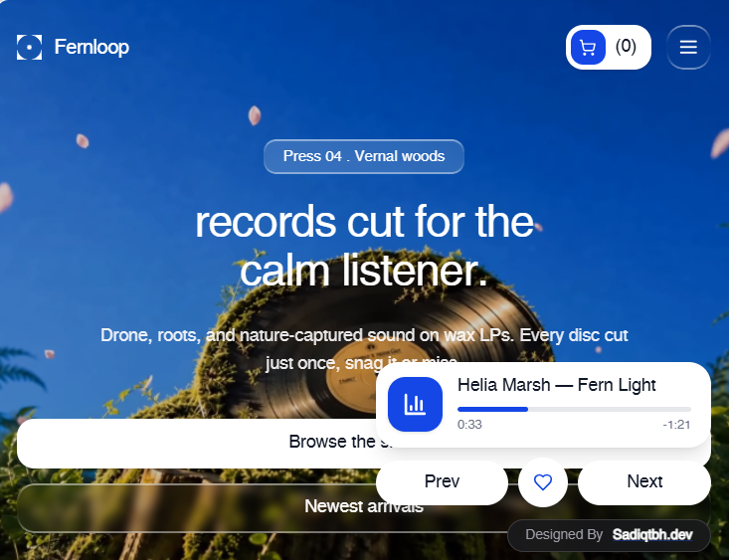Click the Fernloop logo icon
Screen dimensions: 729x560
[x=29, y=47]
